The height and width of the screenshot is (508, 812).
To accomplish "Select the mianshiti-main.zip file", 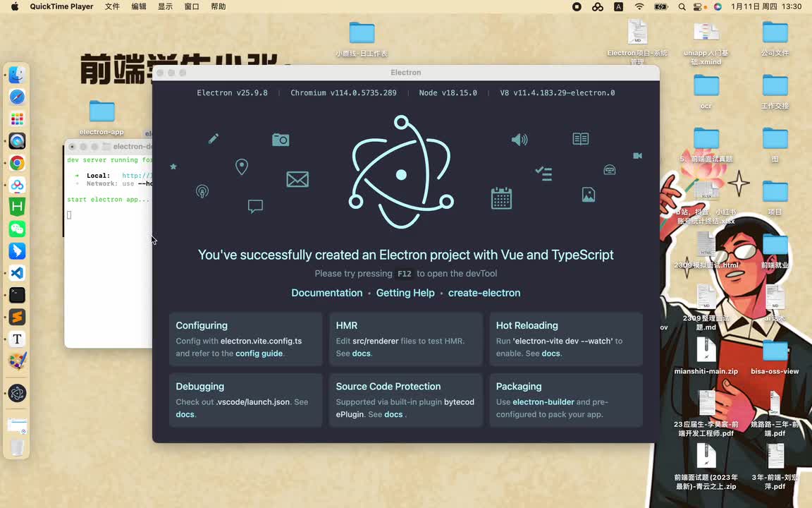I will click(706, 356).
